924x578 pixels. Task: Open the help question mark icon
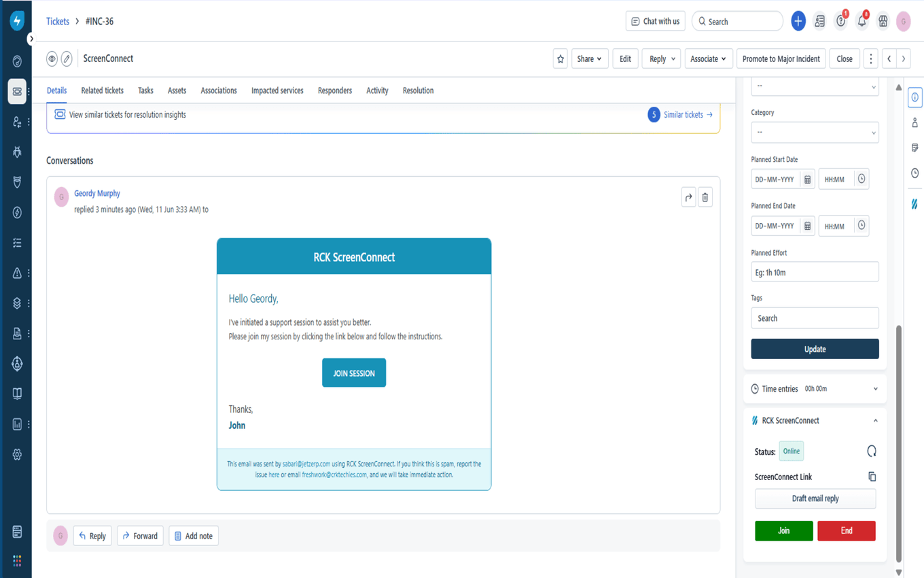click(x=841, y=21)
